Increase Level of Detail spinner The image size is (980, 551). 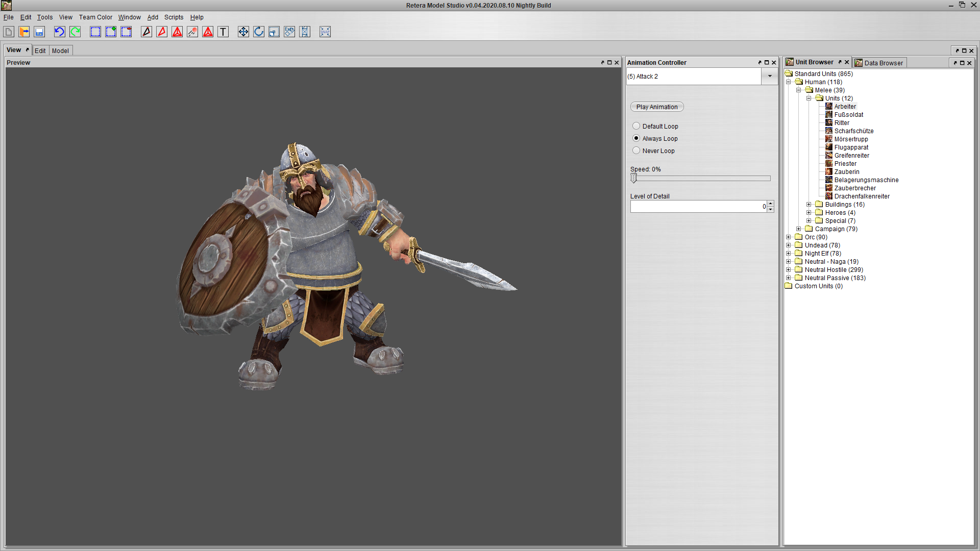pyautogui.click(x=771, y=204)
